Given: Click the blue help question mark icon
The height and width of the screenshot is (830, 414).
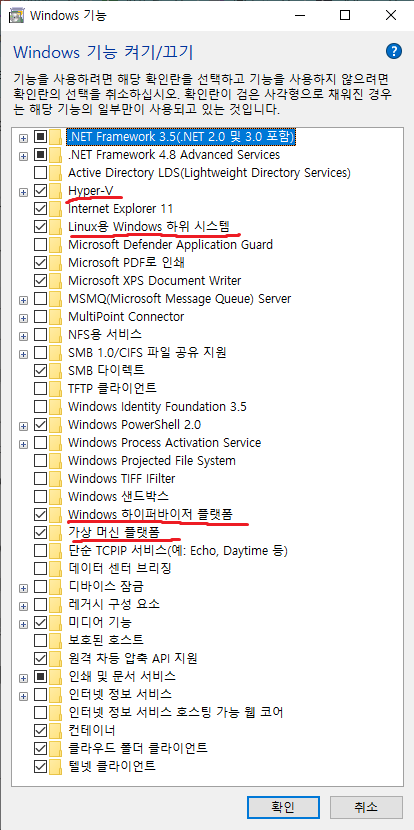Looking at the screenshot, I should coord(394,51).
